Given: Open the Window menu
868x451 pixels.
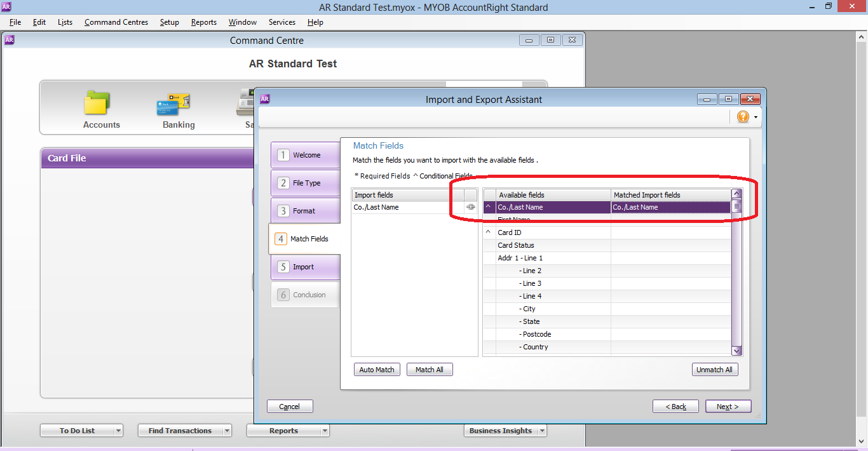Looking at the screenshot, I should [x=243, y=22].
